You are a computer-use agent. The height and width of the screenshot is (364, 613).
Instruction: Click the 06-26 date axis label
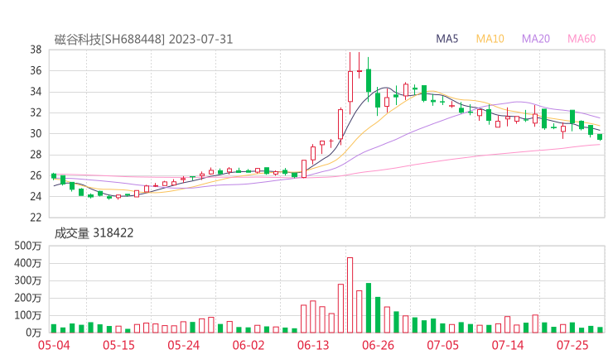pos(378,345)
